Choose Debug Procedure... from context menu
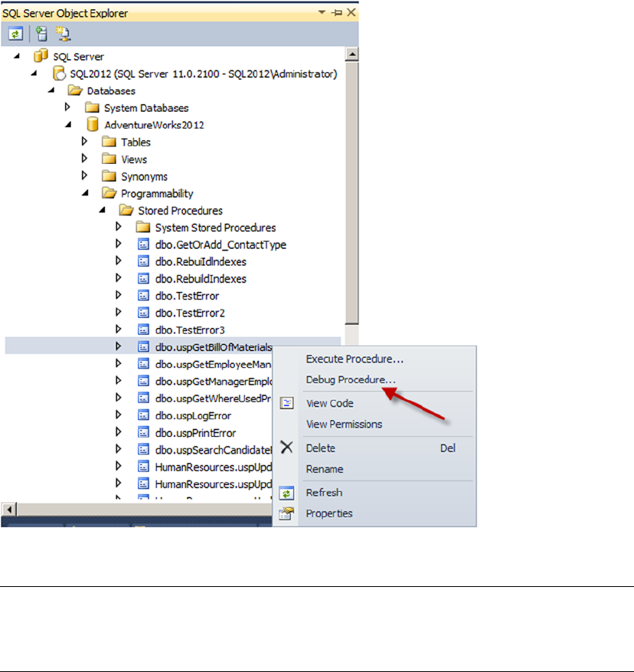Screen dimensions: 634x672 coord(351,379)
